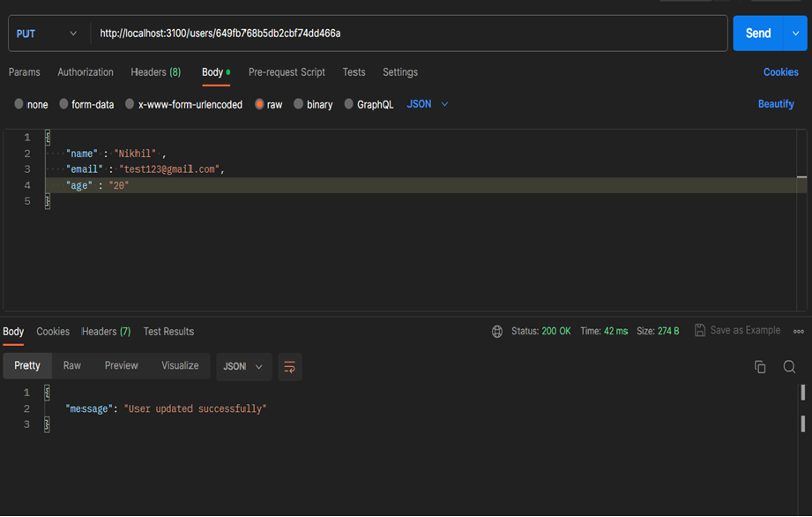Go to Pre-request Script tab

[x=287, y=72]
